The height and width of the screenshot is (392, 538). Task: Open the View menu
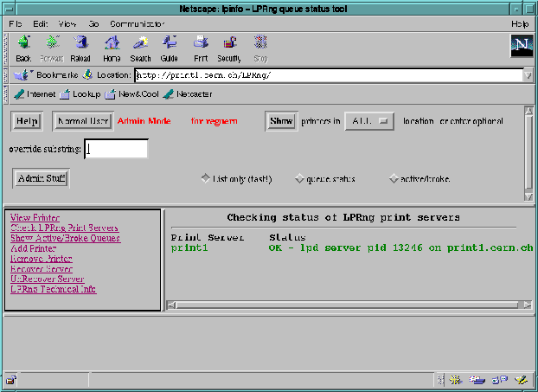pos(67,23)
